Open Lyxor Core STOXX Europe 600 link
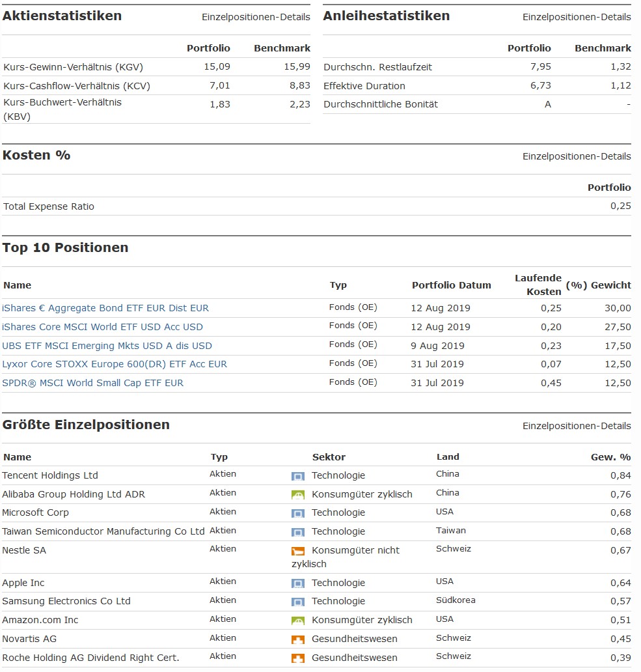 coord(115,364)
